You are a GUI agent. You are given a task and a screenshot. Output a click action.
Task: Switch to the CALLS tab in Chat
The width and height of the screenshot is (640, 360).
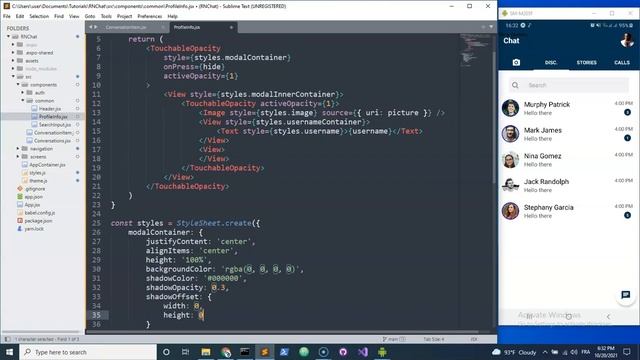pyautogui.click(x=622, y=62)
